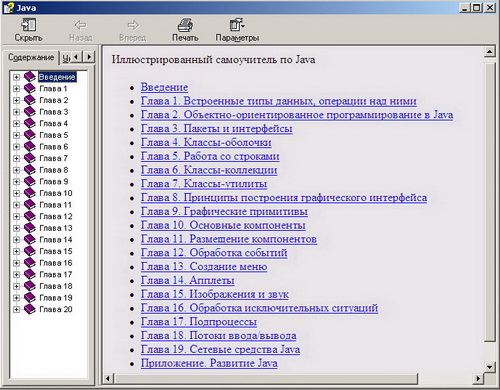Open link Глава 8. Принципы построения графического интерфейса

click(284, 198)
